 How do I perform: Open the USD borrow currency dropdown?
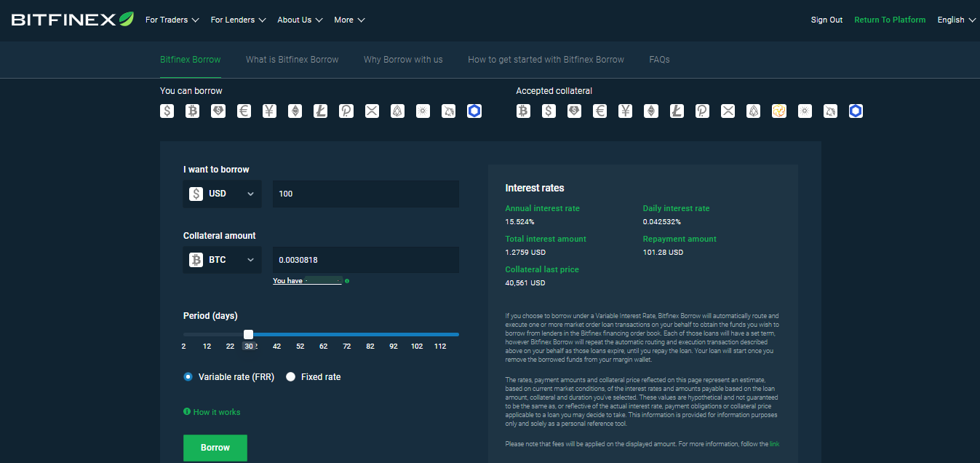click(x=222, y=194)
